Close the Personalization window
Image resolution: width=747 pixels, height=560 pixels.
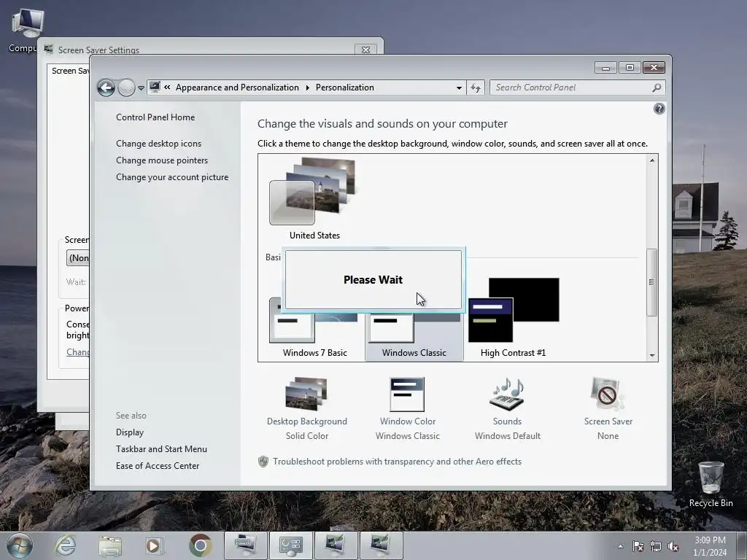(654, 68)
